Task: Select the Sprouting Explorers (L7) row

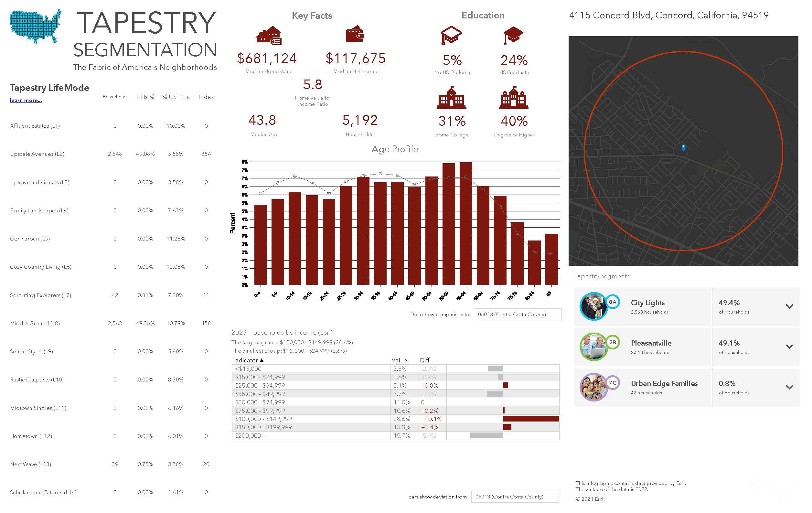Action: click(x=111, y=295)
